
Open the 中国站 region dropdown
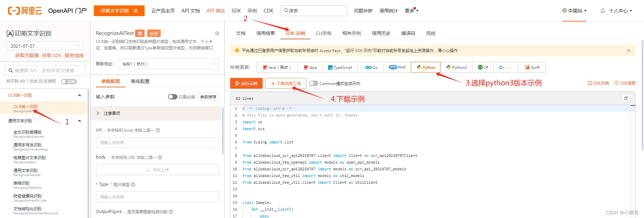coord(574,11)
